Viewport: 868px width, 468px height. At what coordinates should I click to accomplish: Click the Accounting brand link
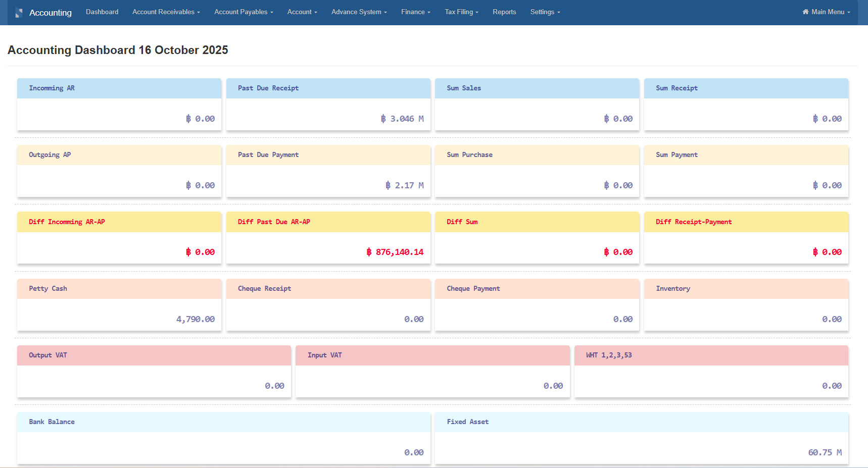point(51,13)
